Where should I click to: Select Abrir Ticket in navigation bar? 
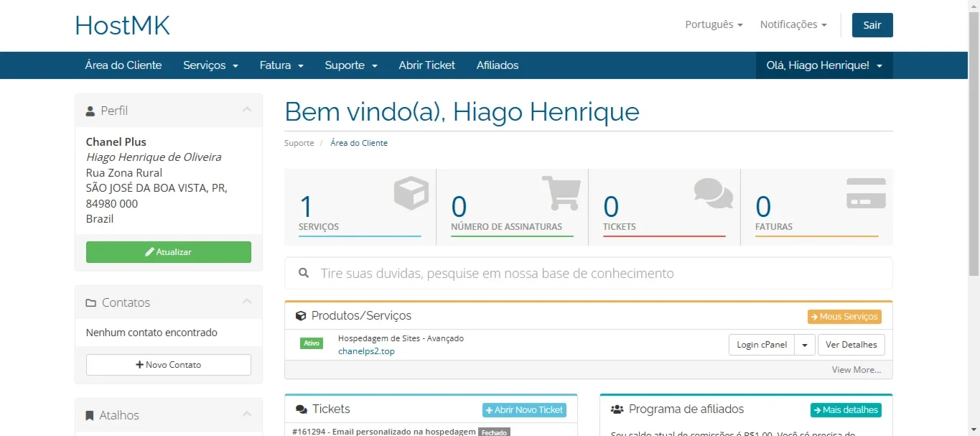pos(427,65)
